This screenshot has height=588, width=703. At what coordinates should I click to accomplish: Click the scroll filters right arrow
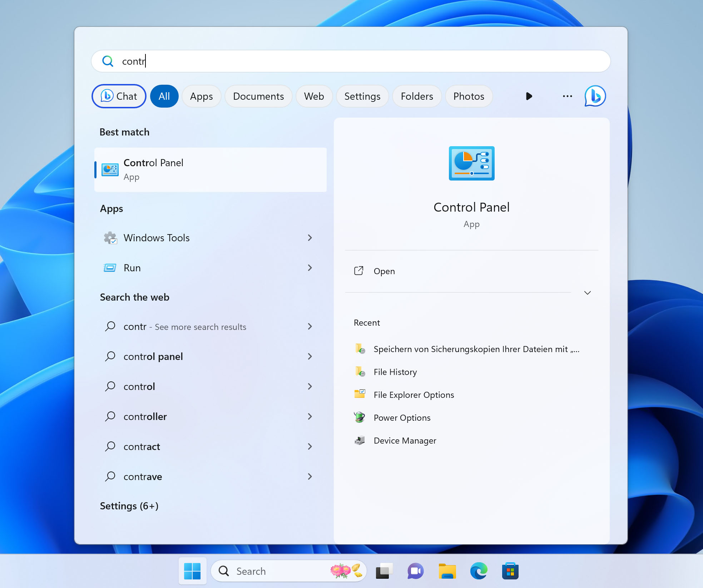pyautogui.click(x=529, y=96)
